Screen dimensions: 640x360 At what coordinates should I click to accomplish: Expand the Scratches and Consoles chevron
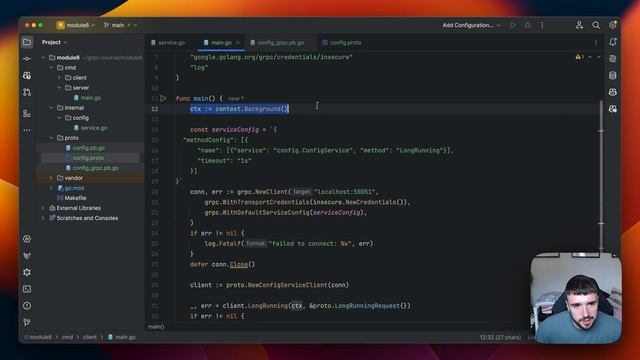44,218
